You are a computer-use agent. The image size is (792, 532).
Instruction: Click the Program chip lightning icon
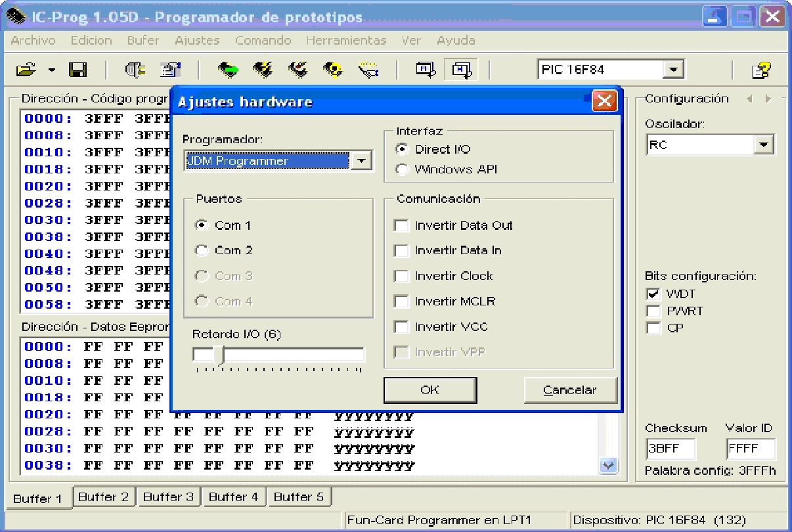coord(263,70)
